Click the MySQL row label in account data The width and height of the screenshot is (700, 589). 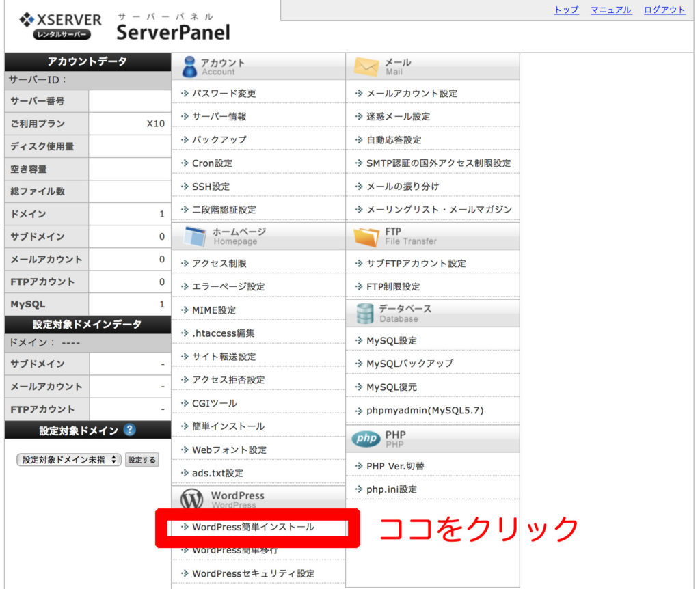27,304
